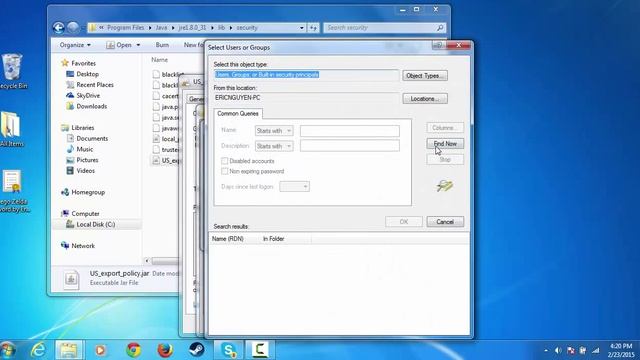Toggle the Non expiring password checkbox

(x=224, y=171)
